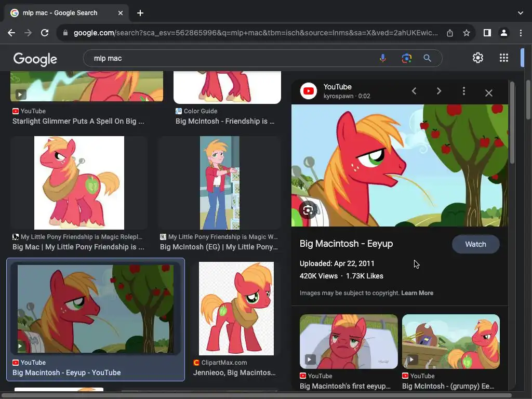Click 'Big Macintosh's first eeyup...' caption text
This screenshot has width=532, height=399.
tap(345, 386)
